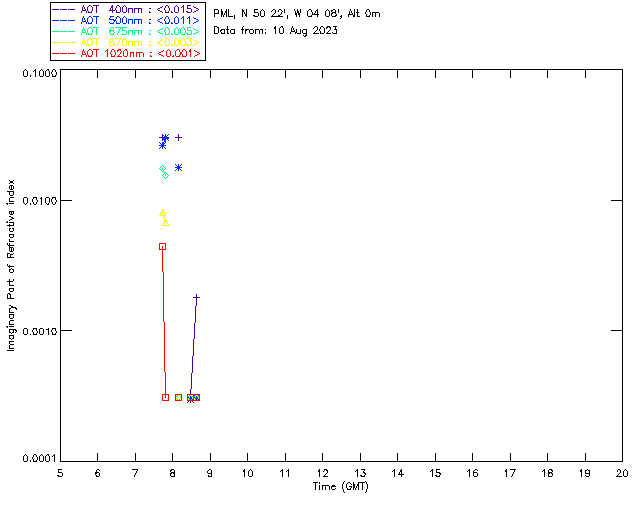Click the upper yellow triangle marker
The height and width of the screenshot is (512, 640).
(x=162, y=213)
